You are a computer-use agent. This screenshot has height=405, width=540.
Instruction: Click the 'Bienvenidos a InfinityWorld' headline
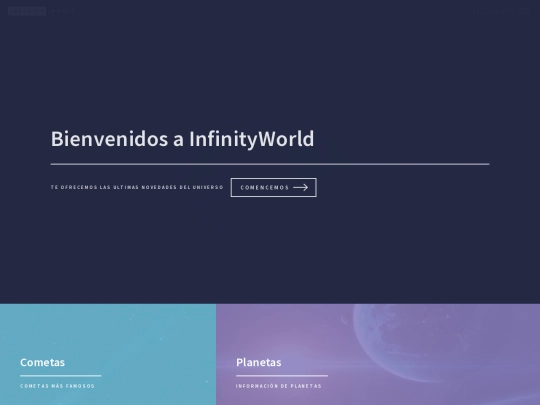coord(183,139)
